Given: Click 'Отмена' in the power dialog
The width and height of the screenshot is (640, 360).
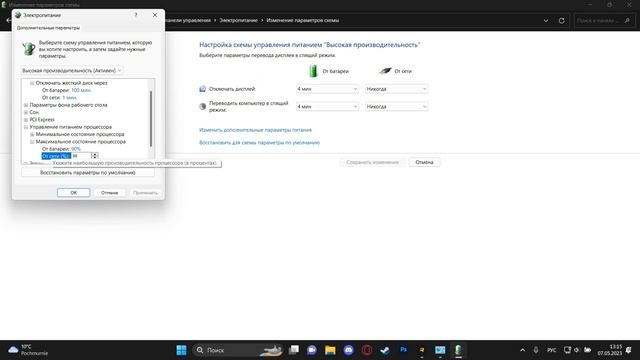Looking at the screenshot, I should point(109,192).
